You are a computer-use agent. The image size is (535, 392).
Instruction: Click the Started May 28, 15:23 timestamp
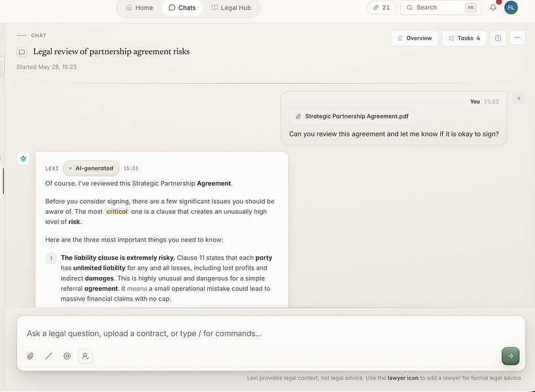[46, 67]
